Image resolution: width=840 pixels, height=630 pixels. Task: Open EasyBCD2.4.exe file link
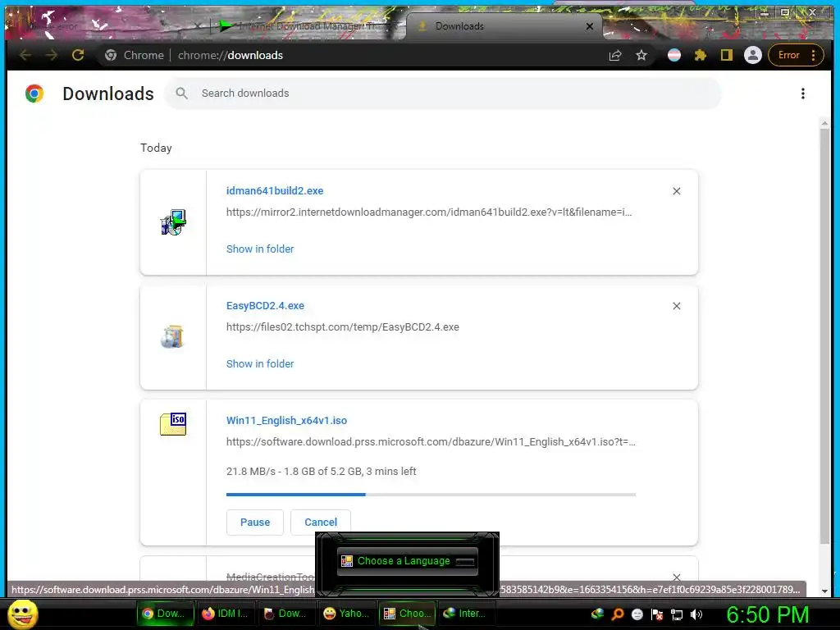coord(265,306)
